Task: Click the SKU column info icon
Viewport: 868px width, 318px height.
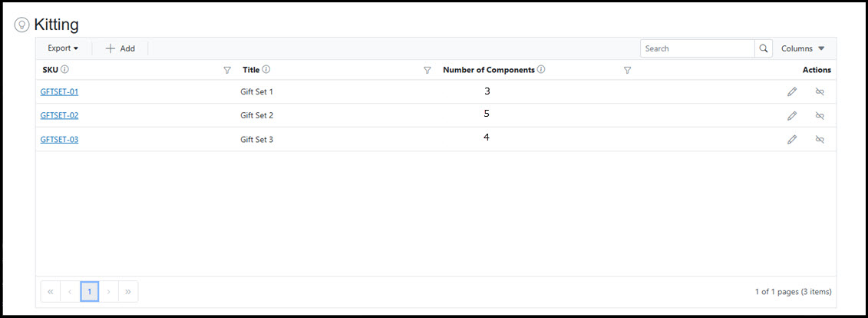Action: coord(65,70)
